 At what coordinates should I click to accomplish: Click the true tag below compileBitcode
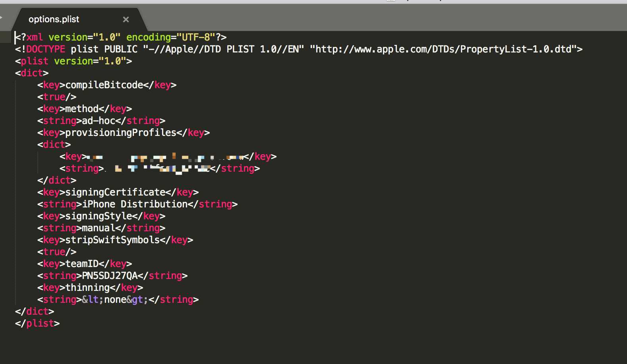[57, 97]
